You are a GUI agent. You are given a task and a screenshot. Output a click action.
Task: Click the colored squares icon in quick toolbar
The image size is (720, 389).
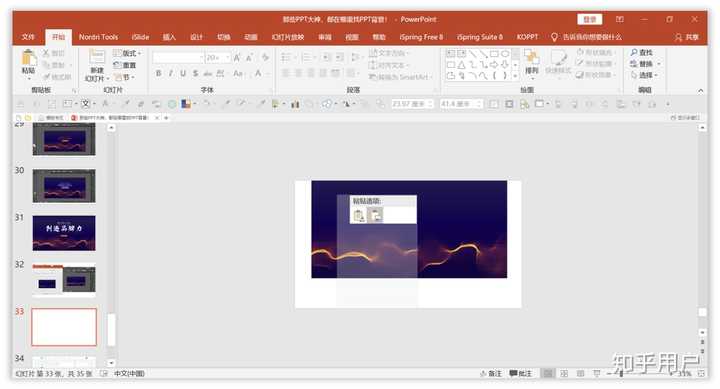click(x=186, y=104)
